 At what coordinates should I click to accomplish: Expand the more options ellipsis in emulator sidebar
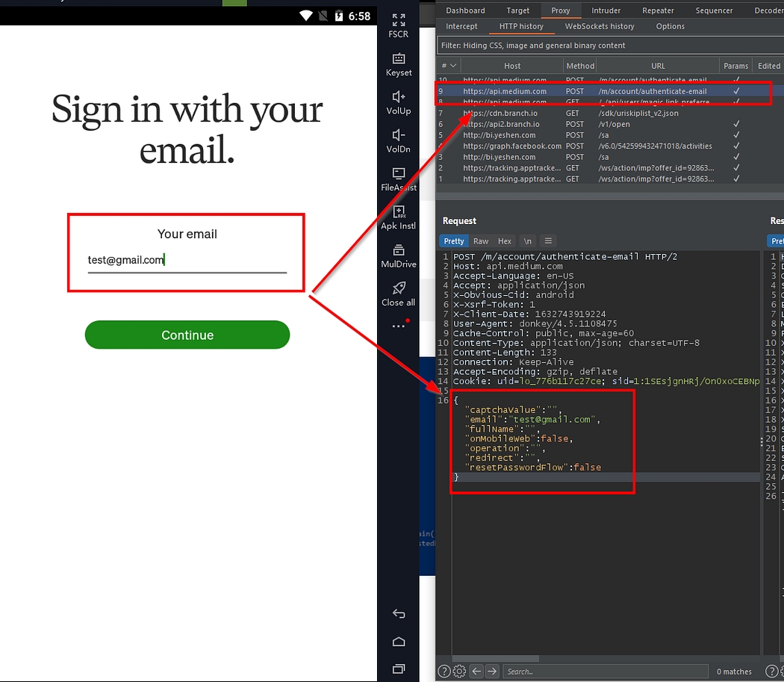click(398, 326)
